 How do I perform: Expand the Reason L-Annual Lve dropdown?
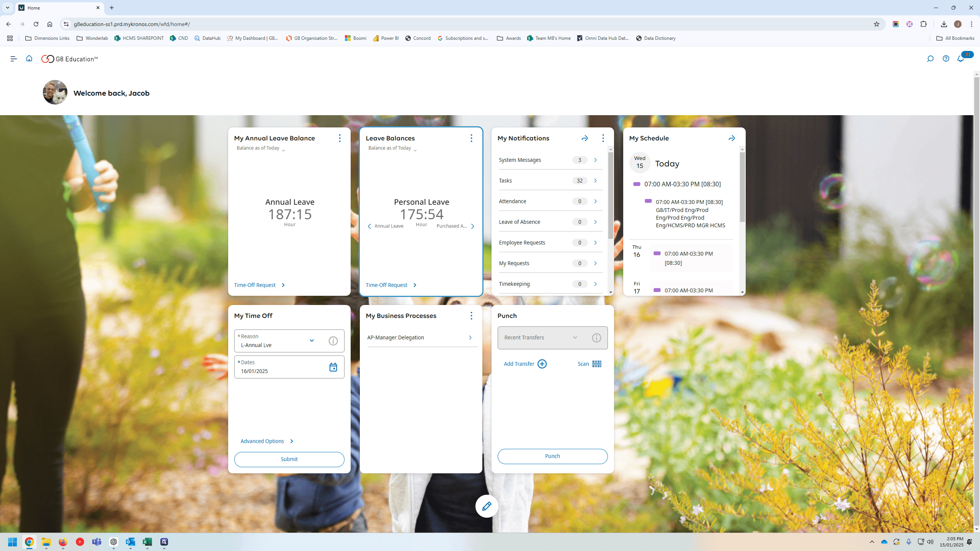tap(312, 341)
